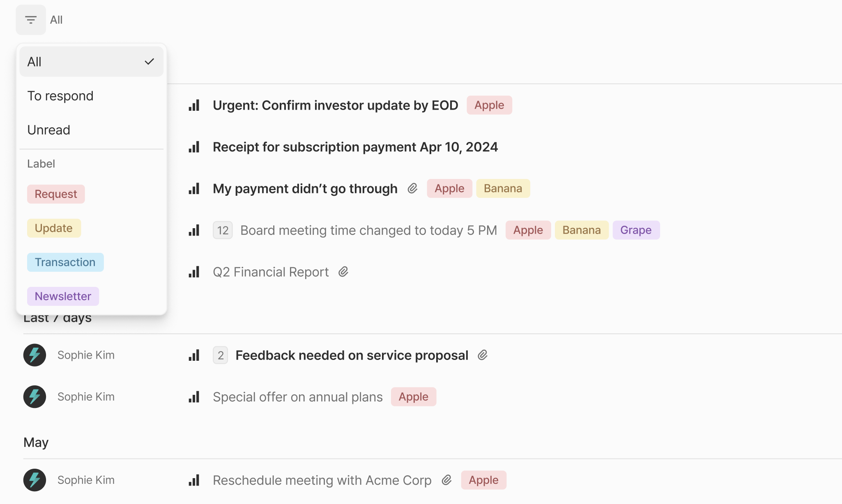This screenshot has width=842, height=504.
Task: Click priority bars icon beside Urgent investor email
Action: [x=194, y=105]
